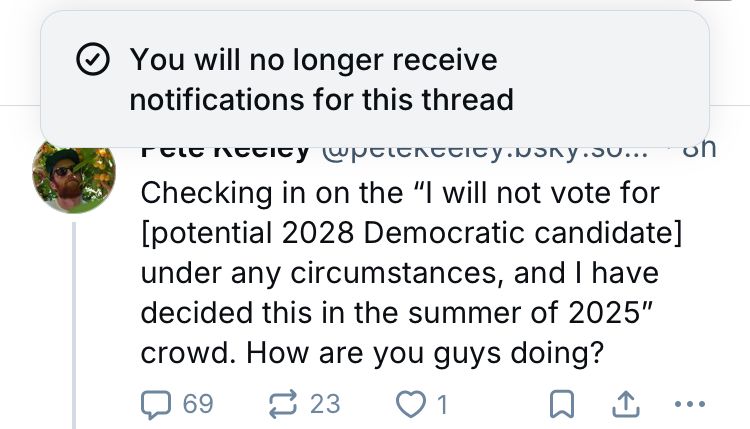Click the 69 replies count

pyautogui.click(x=197, y=403)
